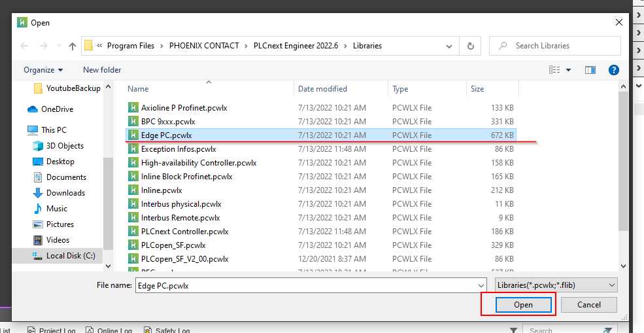Click the navigation pane scrollbar down arrow

(109, 266)
